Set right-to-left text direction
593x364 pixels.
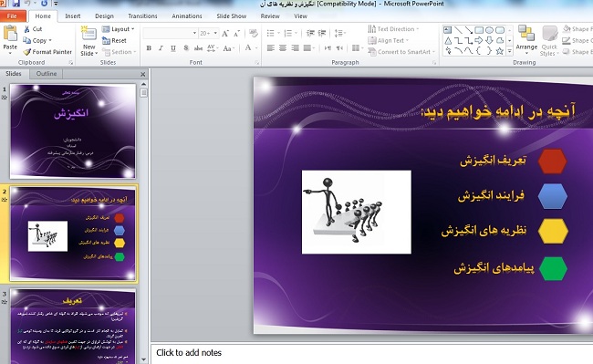339,48
